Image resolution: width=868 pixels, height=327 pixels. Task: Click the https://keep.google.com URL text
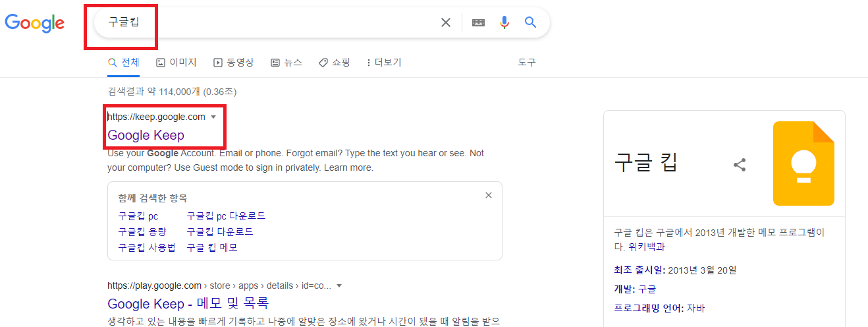[x=157, y=117]
